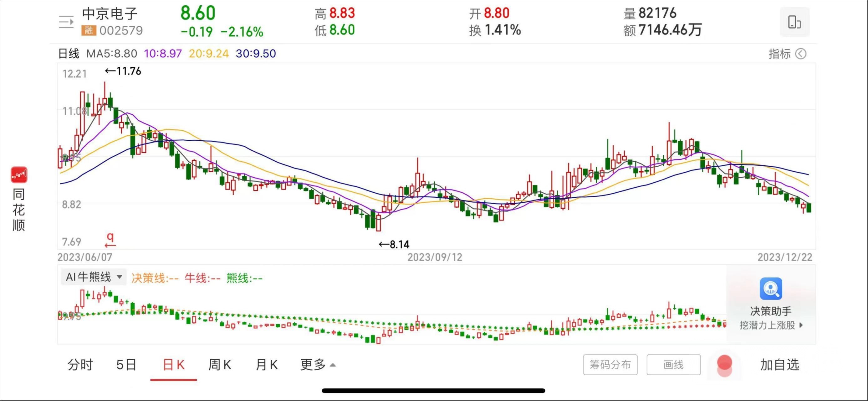The height and width of the screenshot is (401, 868).
Task: Click the 同花顺 red logo icon
Action: click(x=19, y=175)
